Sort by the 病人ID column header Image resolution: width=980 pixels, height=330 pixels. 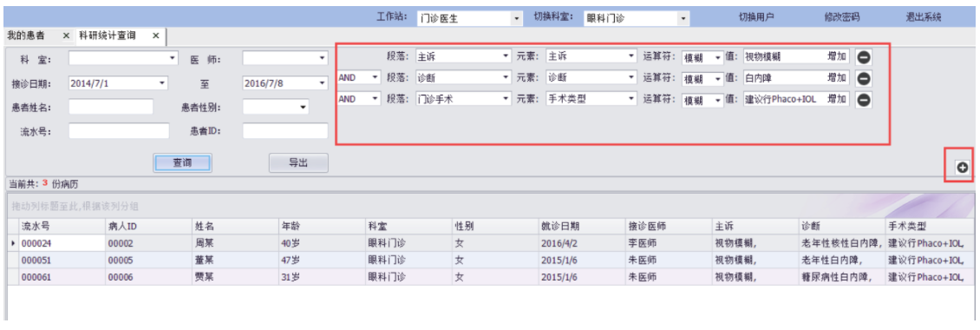click(x=148, y=227)
